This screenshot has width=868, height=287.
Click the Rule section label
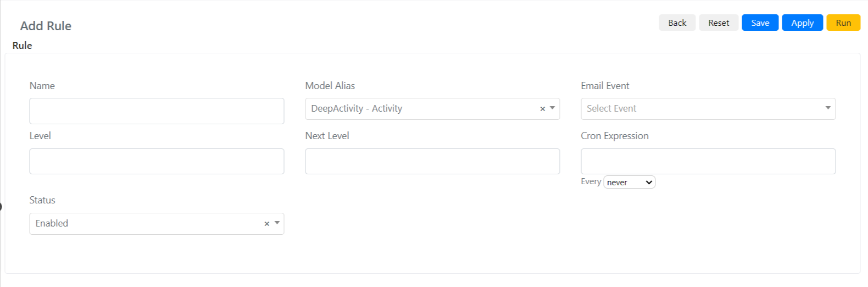tap(22, 46)
